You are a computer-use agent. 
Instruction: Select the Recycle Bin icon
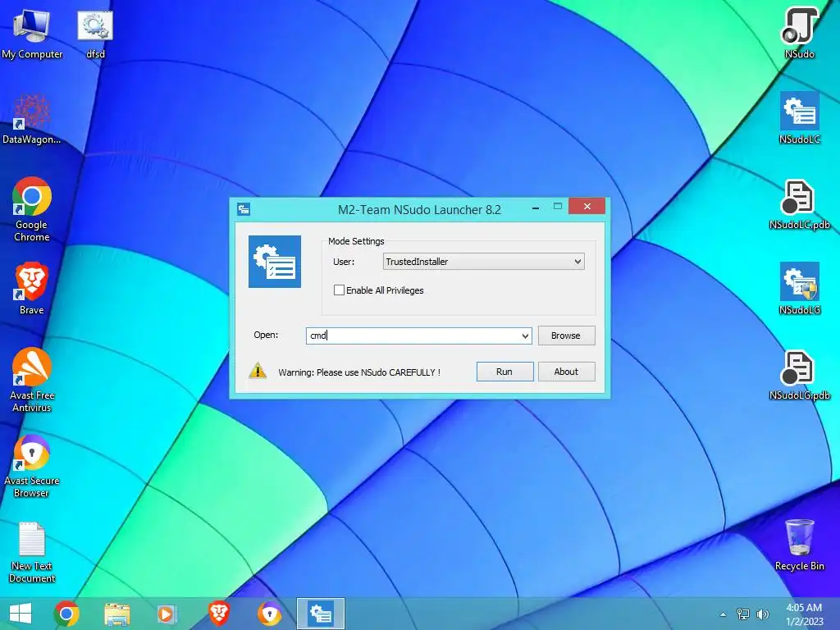pyautogui.click(x=799, y=545)
